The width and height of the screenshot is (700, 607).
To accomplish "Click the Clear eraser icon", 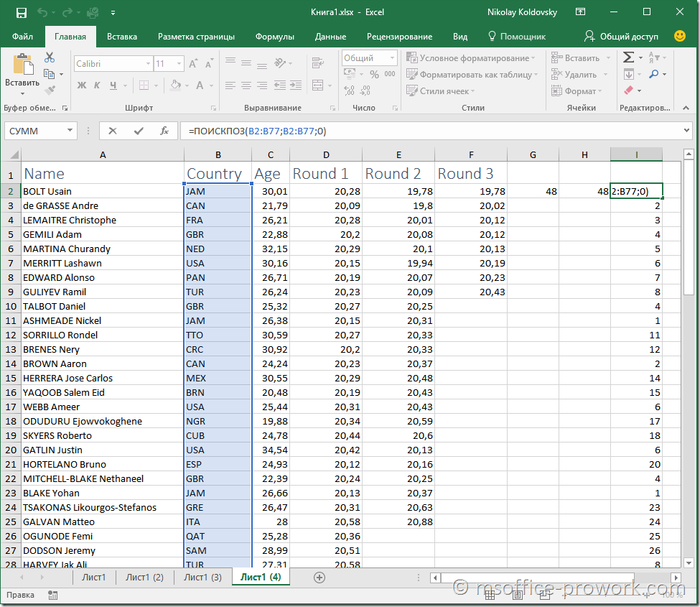I will 629,91.
